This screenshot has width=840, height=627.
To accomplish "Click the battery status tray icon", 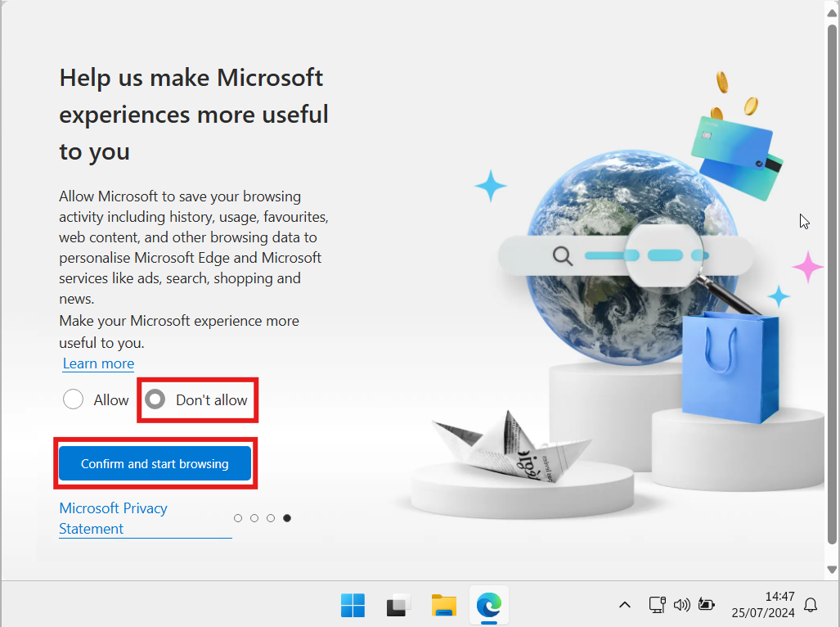I will pyautogui.click(x=707, y=605).
